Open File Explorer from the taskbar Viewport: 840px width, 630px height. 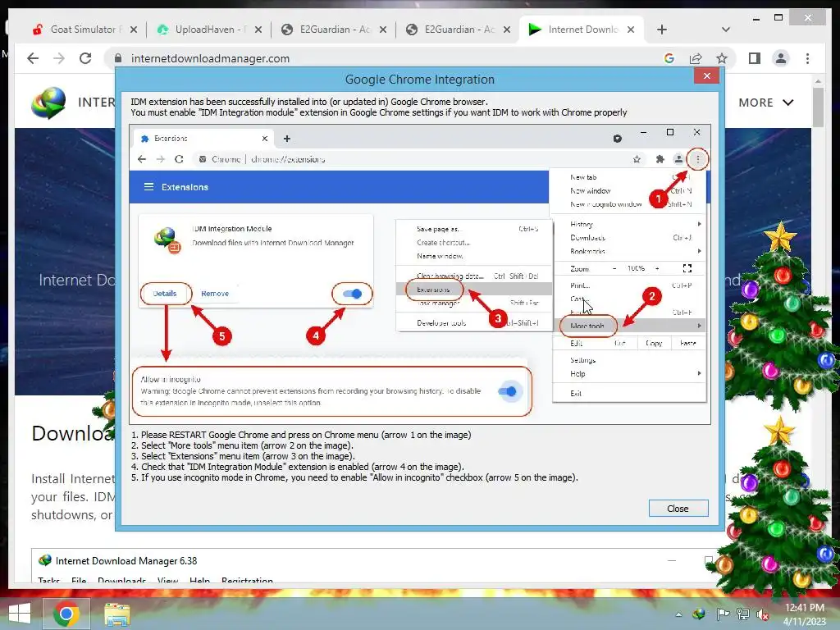tap(116, 614)
